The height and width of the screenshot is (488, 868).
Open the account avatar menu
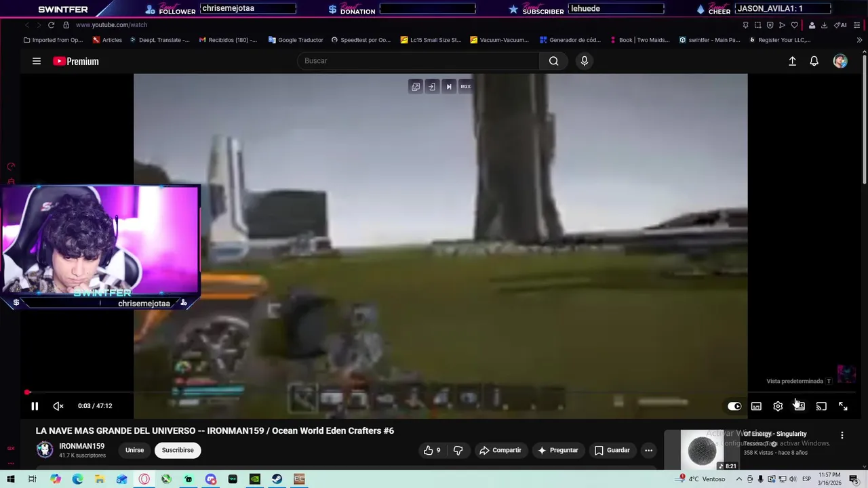(840, 61)
